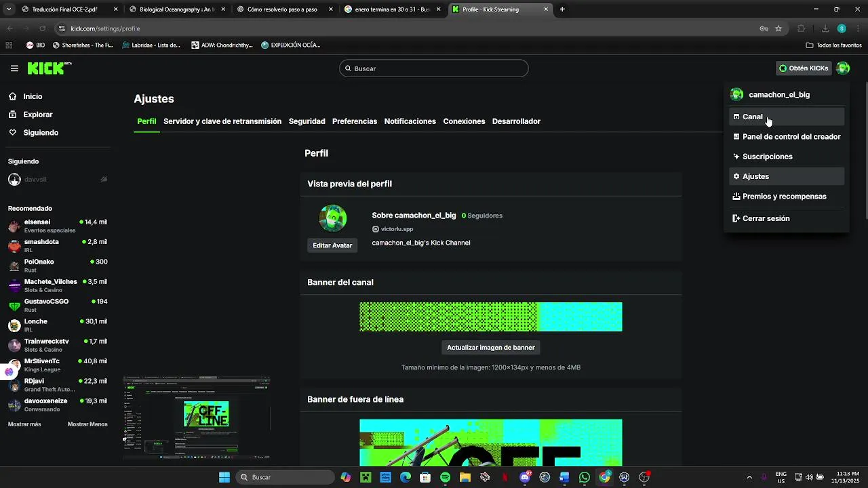Open recommended channel GustavoCSGO
The width and height of the screenshot is (868, 488).
point(58,305)
